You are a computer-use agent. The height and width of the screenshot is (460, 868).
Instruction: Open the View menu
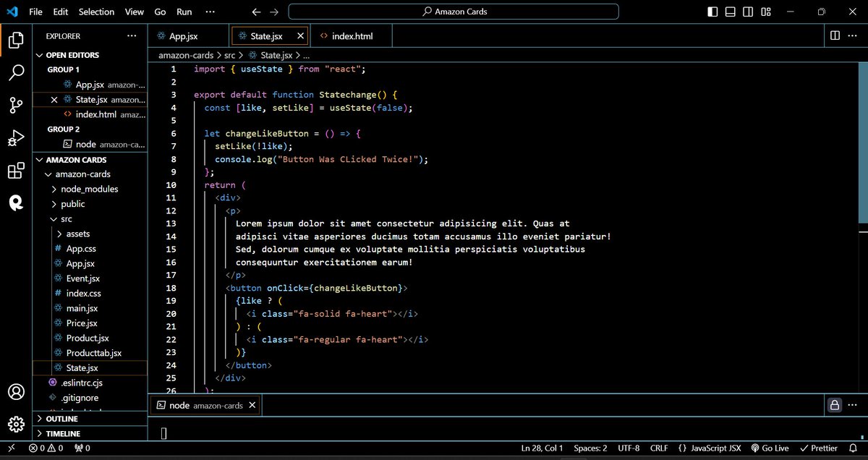[x=135, y=12]
